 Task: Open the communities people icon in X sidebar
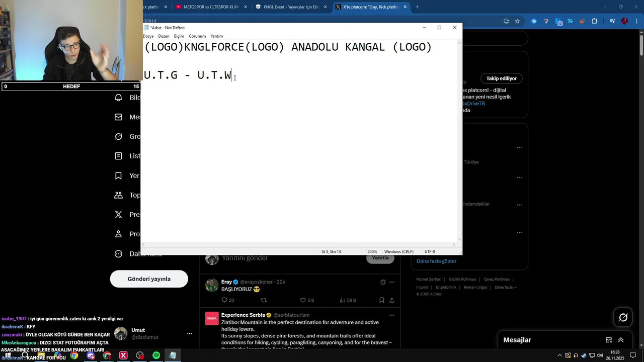click(119, 195)
